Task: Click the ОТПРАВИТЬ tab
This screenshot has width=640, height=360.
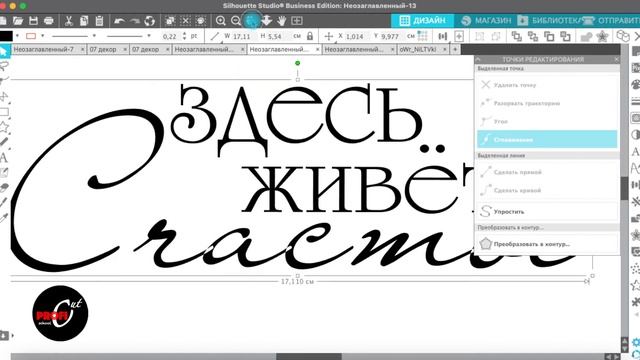Action: pyautogui.click(x=611, y=20)
